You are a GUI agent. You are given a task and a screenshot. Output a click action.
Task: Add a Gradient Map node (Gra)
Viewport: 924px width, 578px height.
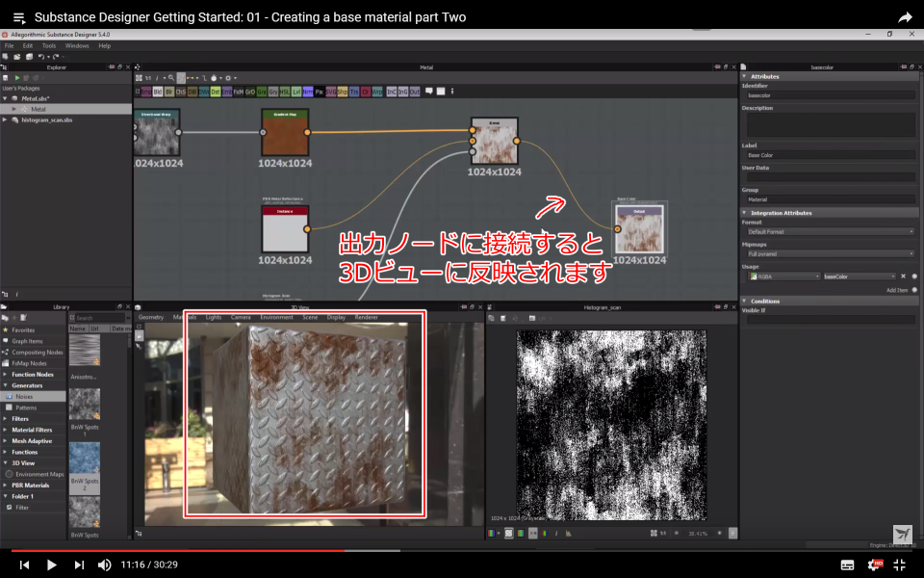[262, 92]
